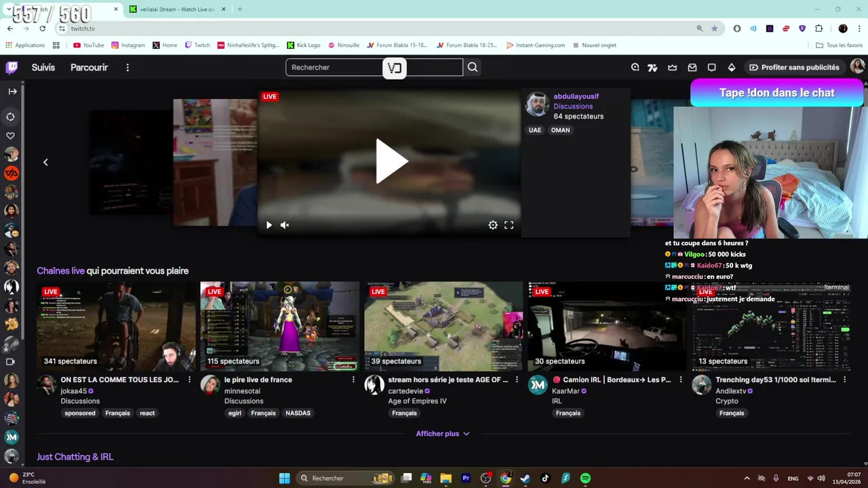Image resolution: width=868 pixels, height=488 pixels.
Task: Open the Discussions category under abdullayousif
Action: click(x=573, y=106)
